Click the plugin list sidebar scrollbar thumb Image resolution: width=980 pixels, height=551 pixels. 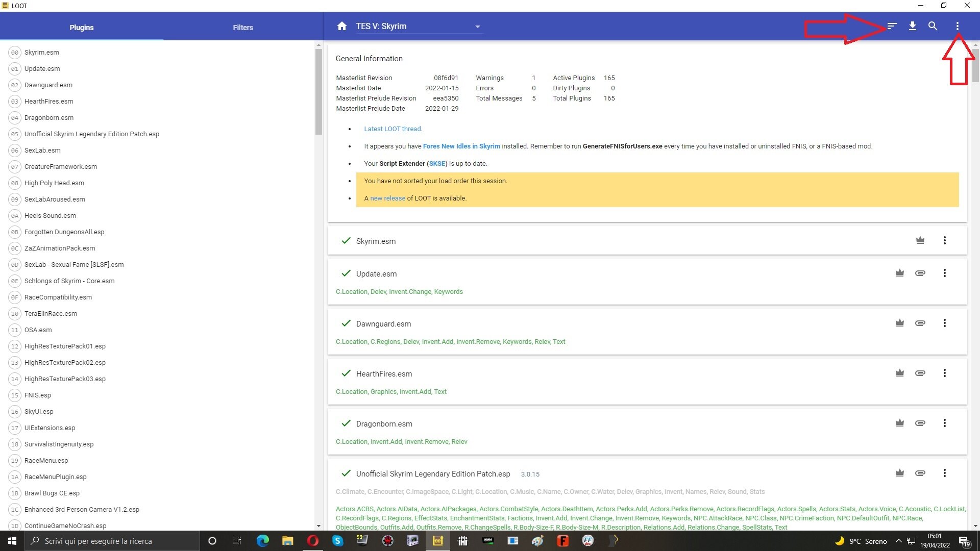click(x=318, y=92)
